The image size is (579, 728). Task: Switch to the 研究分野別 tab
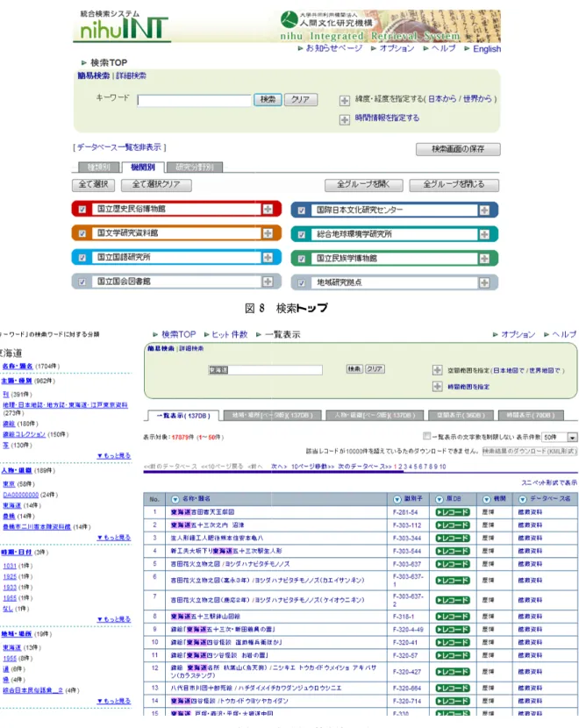(195, 168)
